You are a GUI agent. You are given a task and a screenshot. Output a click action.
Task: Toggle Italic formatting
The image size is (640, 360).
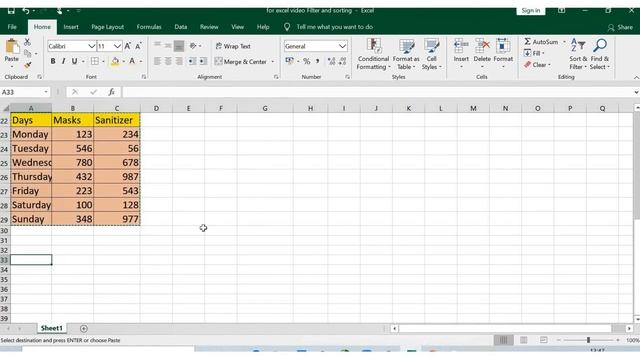(63, 61)
